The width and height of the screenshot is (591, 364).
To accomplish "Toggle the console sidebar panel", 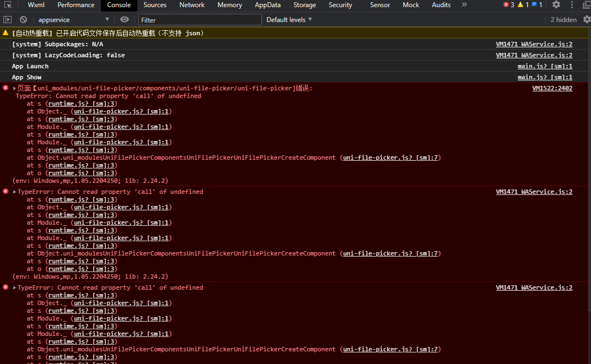I will pos(8,19).
